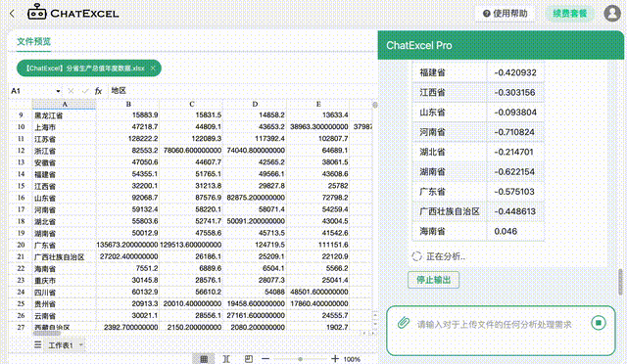Screen dimensions: 627x364
Task: Select column B header
Action: pyautogui.click(x=128, y=105)
